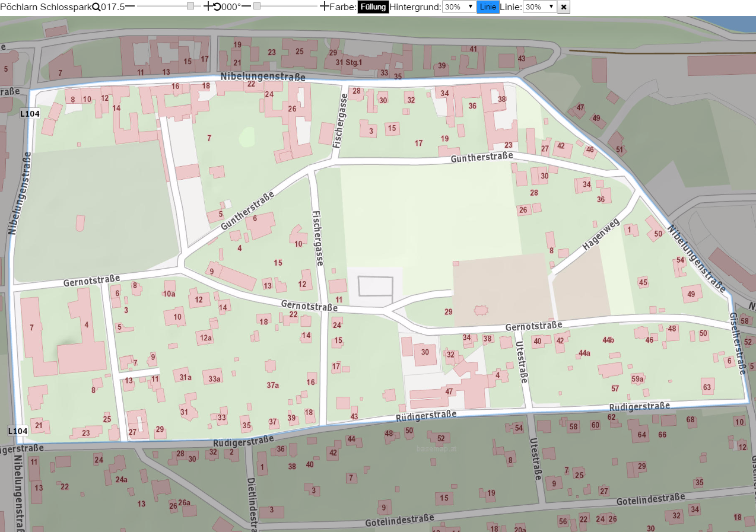
Task: Click the X close button in toolbar
Action: click(x=564, y=7)
